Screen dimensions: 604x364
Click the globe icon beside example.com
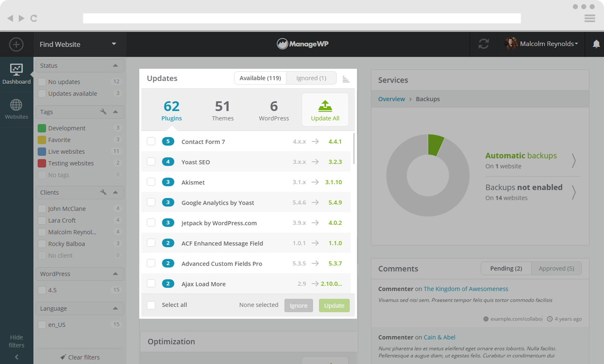(486, 319)
